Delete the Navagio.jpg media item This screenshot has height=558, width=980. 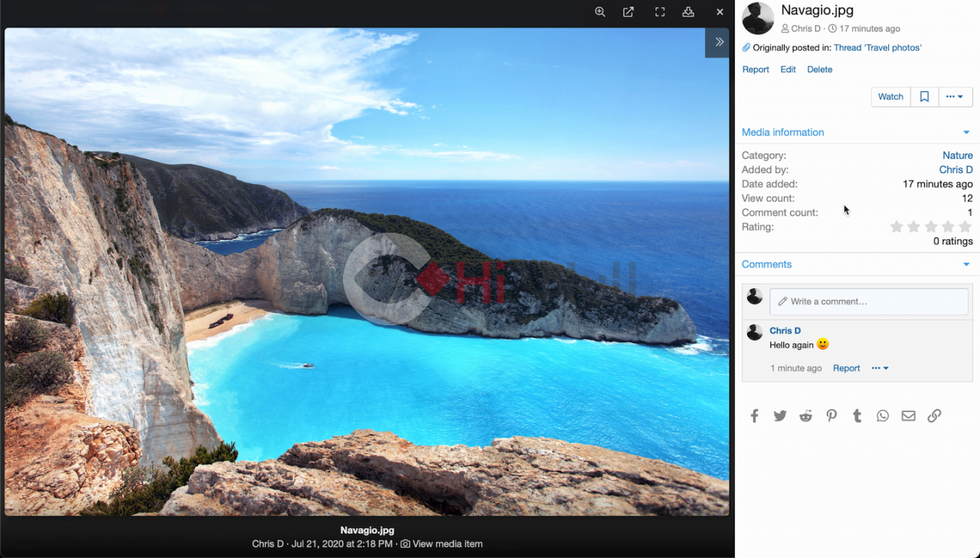pyautogui.click(x=819, y=70)
